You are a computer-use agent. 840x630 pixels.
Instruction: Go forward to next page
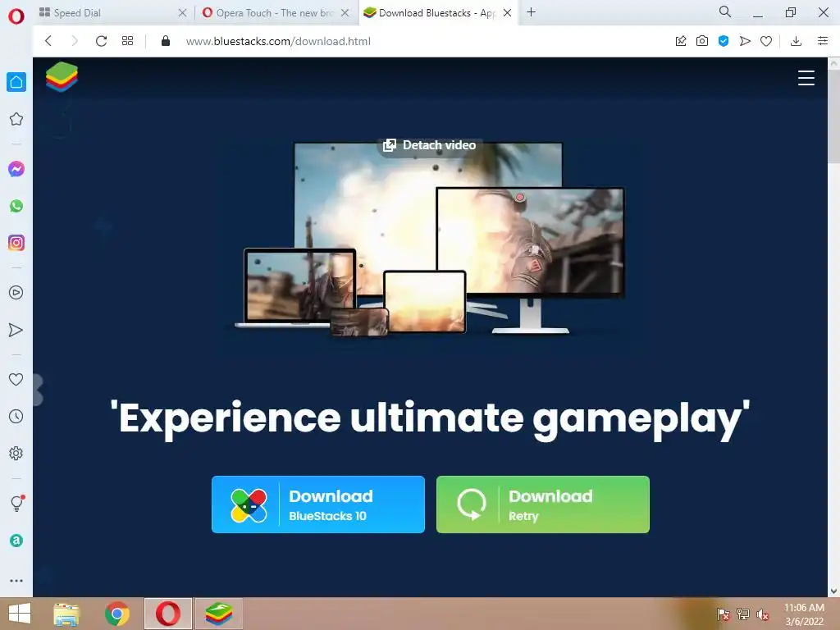coord(75,41)
